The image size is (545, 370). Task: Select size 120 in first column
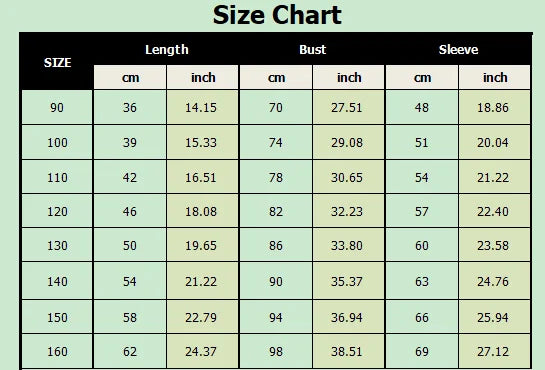pyautogui.click(x=57, y=211)
